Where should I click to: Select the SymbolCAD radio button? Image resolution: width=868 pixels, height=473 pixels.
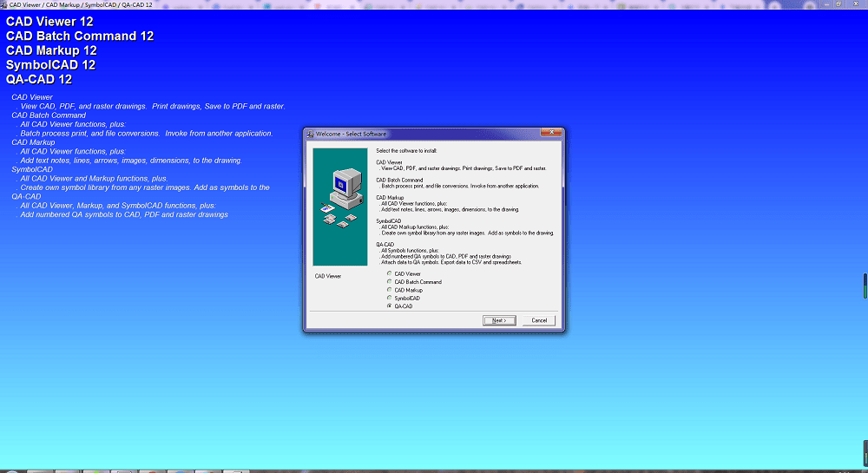coord(390,298)
